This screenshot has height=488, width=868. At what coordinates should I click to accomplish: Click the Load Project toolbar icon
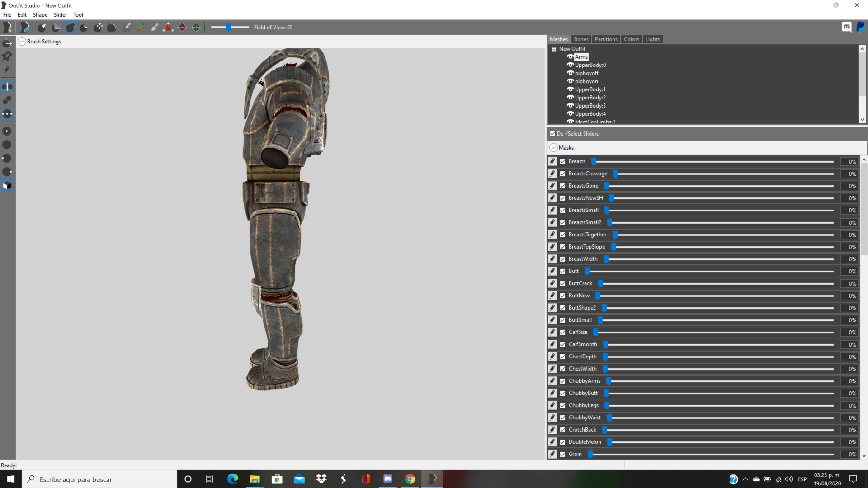click(x=25, y=28)
